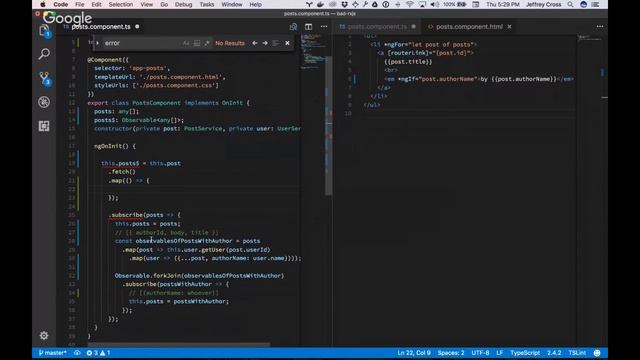Open more actions menu of right editor

click(600, 27)
